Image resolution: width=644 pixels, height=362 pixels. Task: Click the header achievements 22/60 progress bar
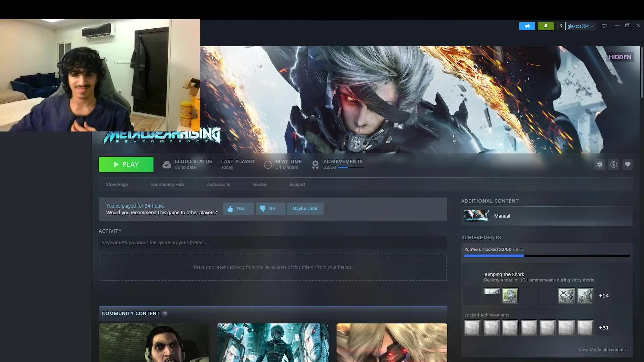pyautogui.click(x=350, y=167)
